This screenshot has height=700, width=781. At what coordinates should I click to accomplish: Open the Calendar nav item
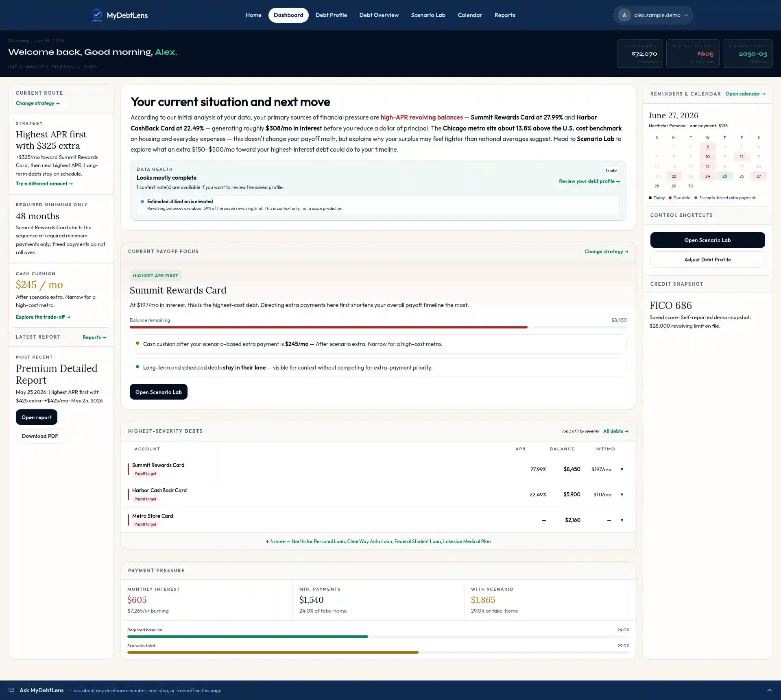(x=469, y=15)
